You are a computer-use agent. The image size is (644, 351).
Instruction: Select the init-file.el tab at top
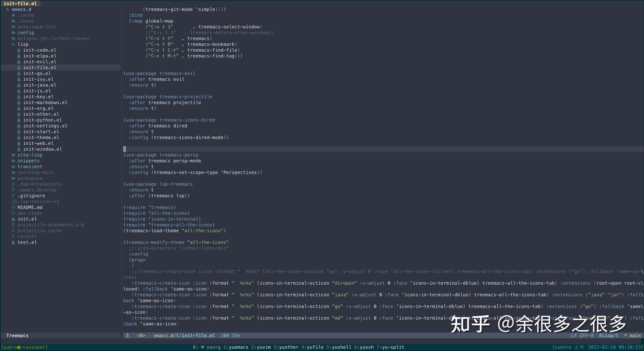click(x=20, y=4)
